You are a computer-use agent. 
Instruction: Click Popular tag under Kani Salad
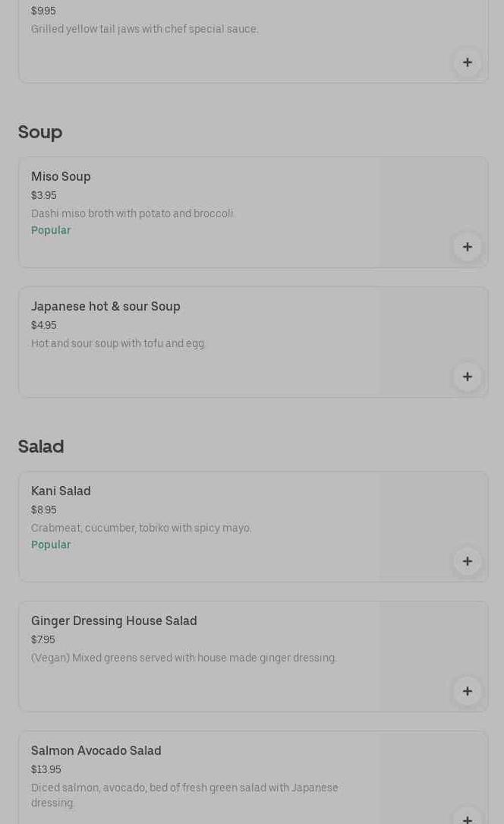(51, 545)
